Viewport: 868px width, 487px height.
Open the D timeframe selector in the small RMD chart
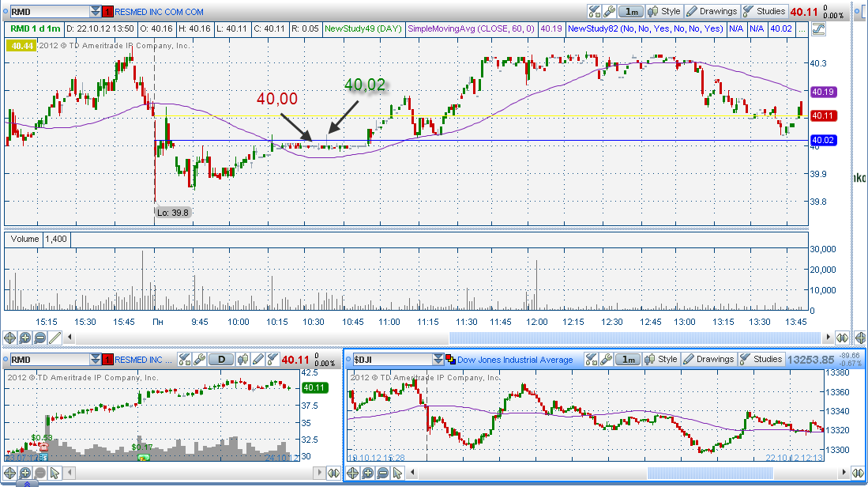pyautogui.click(x=222, y=360)
